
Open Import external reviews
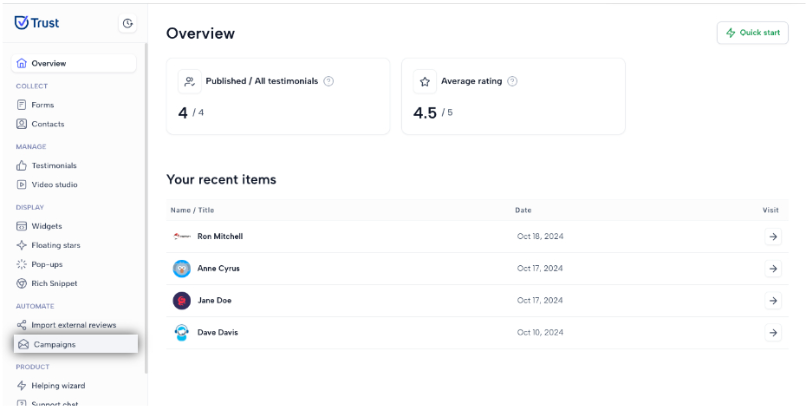pyautogui.click(x=73, y=325)
